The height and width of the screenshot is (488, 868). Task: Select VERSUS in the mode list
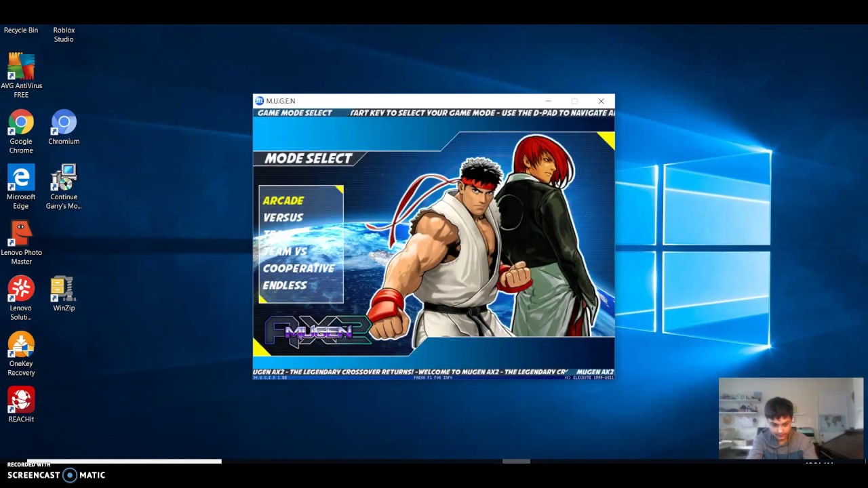[283, 218]
